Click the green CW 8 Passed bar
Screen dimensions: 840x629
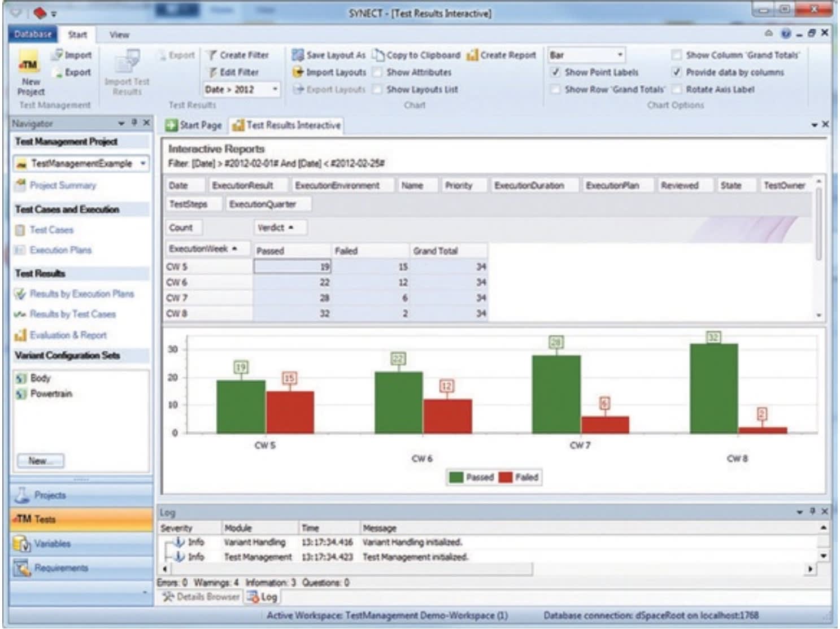point(714,388)
